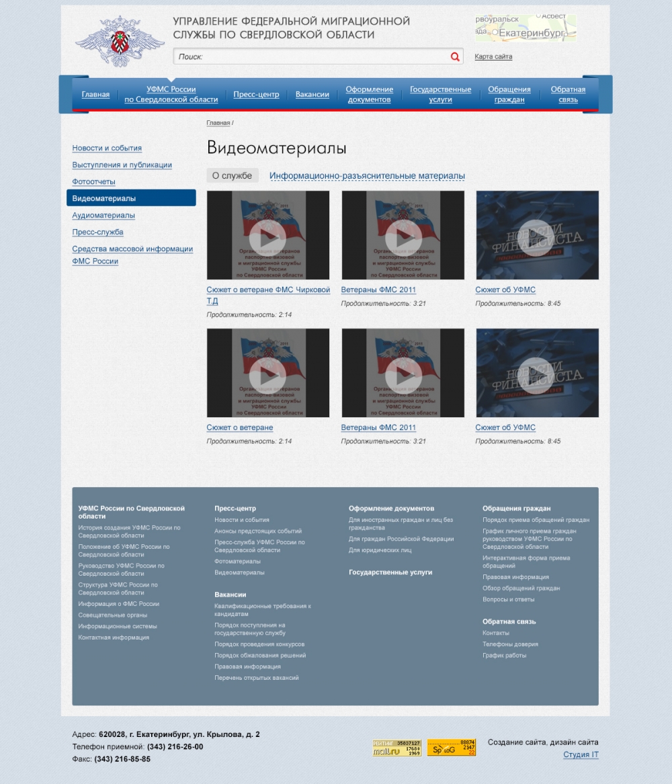The image size is (672, 784).
Task: Open Обращения граждан navigation item
Action: pos(509,94)
